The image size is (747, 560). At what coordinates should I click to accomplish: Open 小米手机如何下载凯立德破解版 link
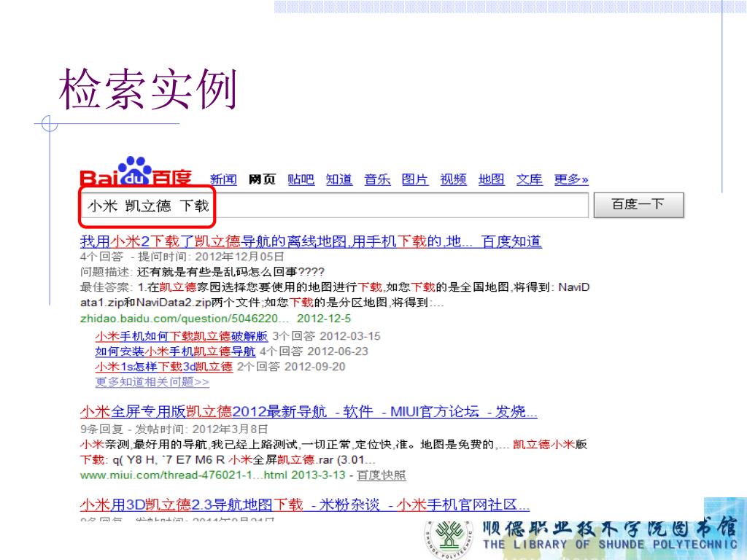tap(181, 336)
